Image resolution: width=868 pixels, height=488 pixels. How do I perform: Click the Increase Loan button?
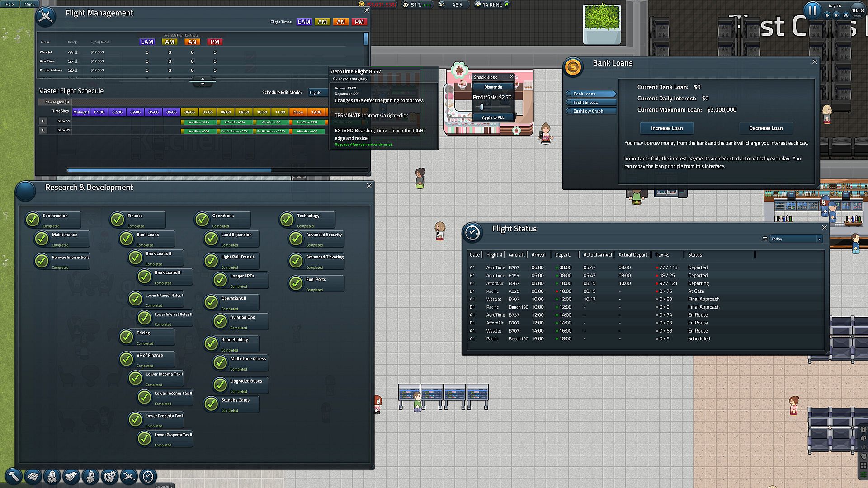[x=666, y=128]
